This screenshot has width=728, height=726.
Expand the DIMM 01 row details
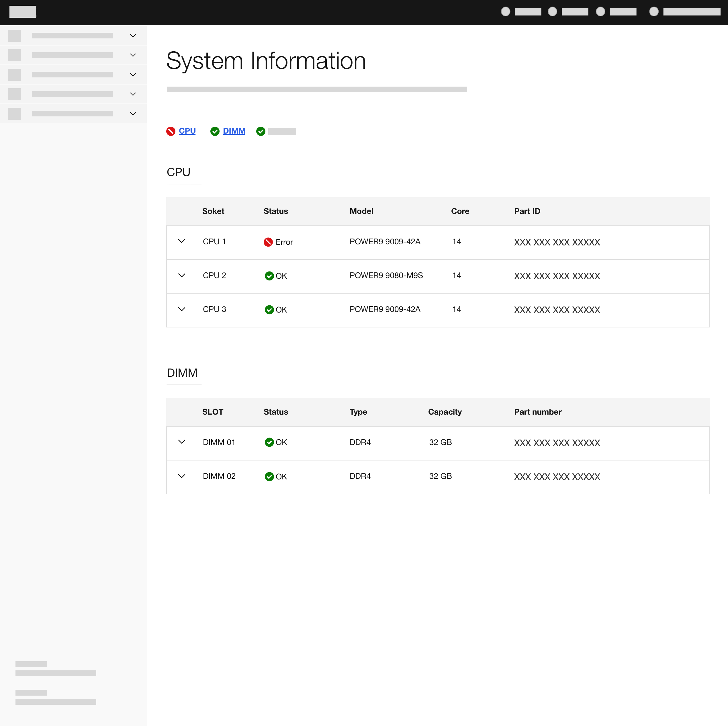182,442
